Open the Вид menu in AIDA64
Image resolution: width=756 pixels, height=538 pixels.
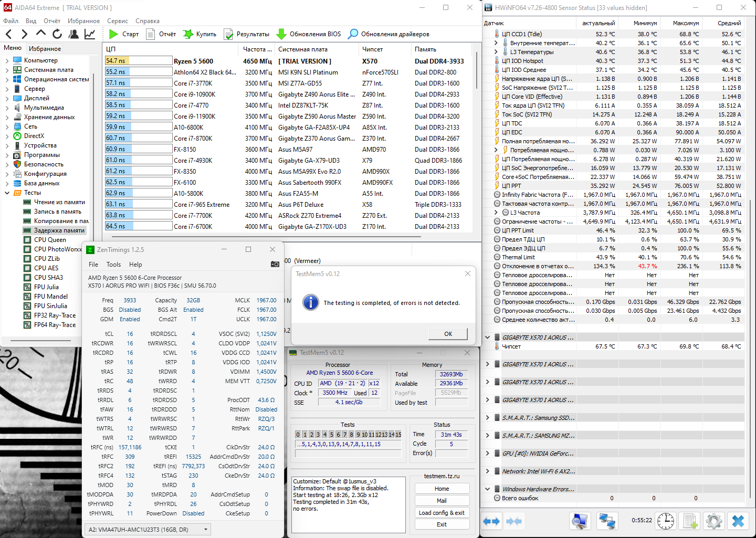pos(31,21)
